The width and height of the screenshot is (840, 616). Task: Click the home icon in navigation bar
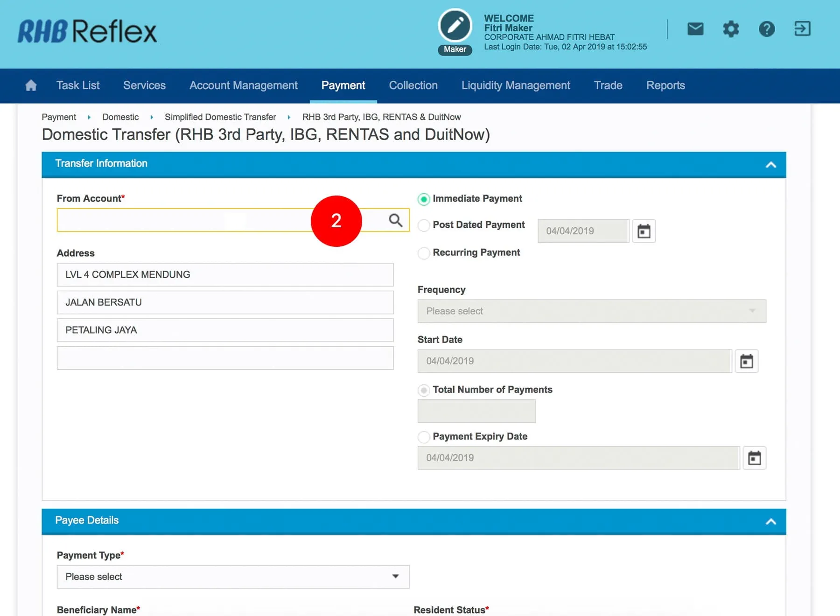31,85
